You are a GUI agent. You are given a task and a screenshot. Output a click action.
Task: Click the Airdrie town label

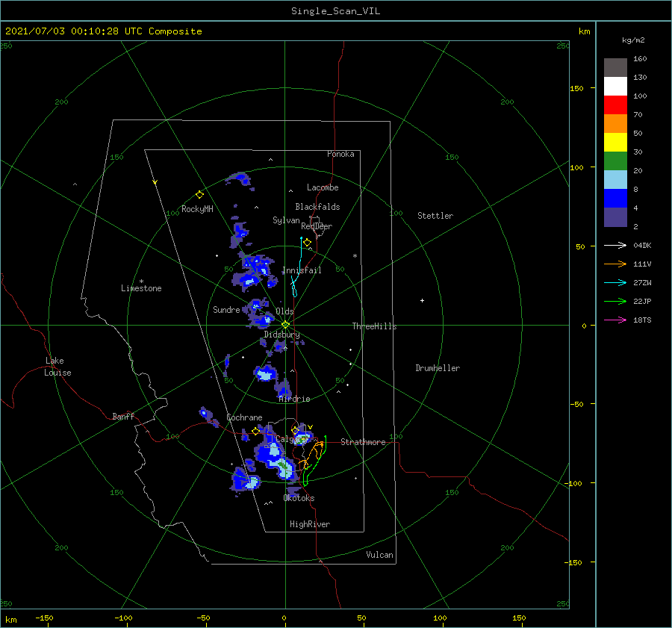pyautogui.click(x=294, y=399)
